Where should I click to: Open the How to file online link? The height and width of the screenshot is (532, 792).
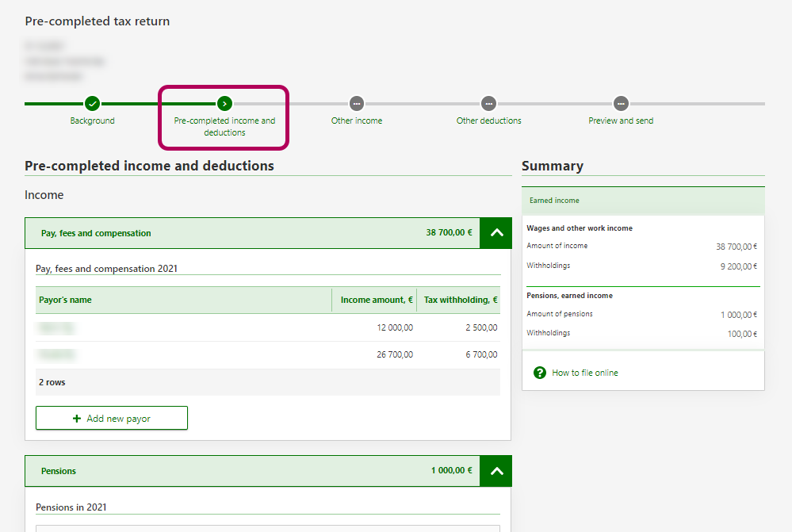point(585,373)
